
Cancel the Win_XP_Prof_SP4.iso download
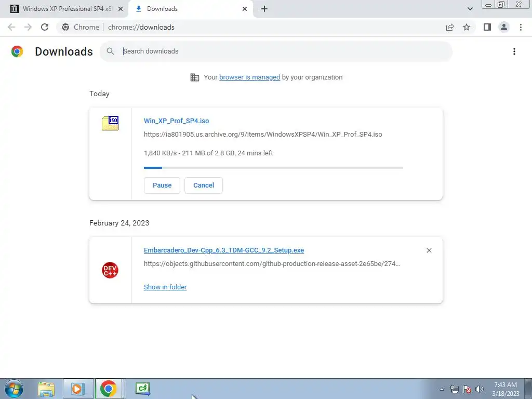(204, 185)
